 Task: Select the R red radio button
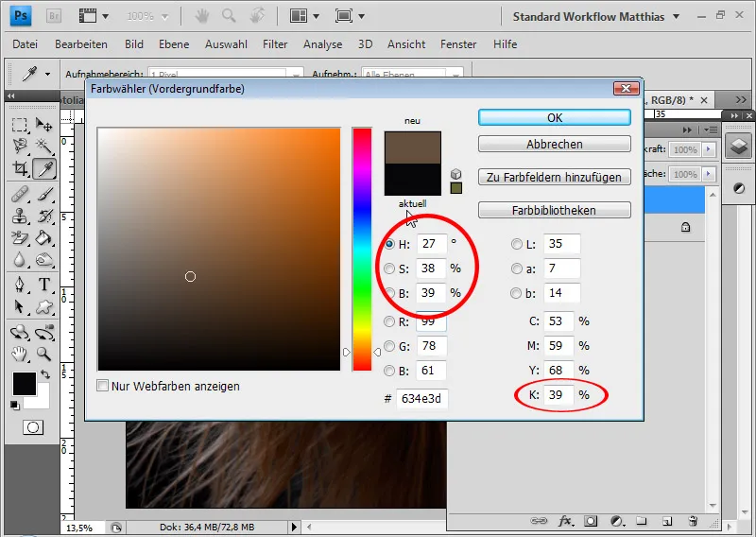[x=389, y=321]
